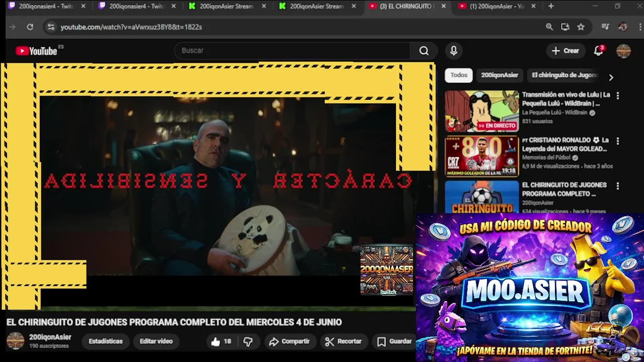The height and width of the screenshot is (362, 644).
Task: Open the Chrome profile avatar
Action: tap(623, 27)
